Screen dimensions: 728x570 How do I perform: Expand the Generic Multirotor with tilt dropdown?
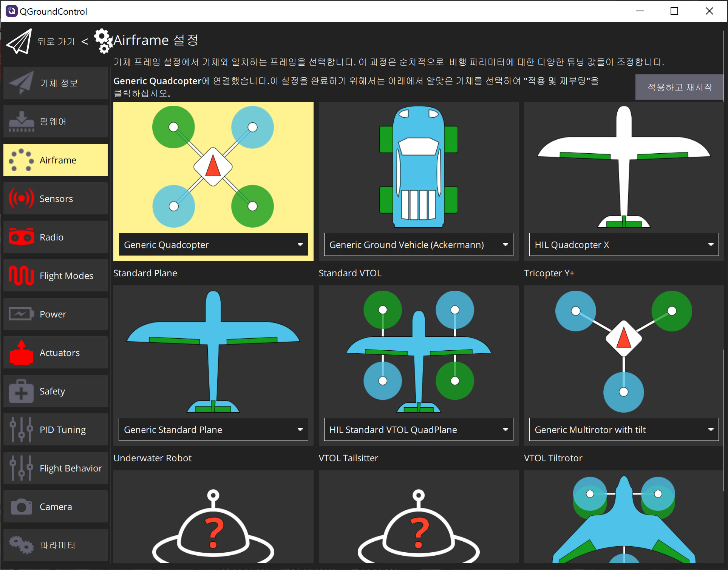623,430
